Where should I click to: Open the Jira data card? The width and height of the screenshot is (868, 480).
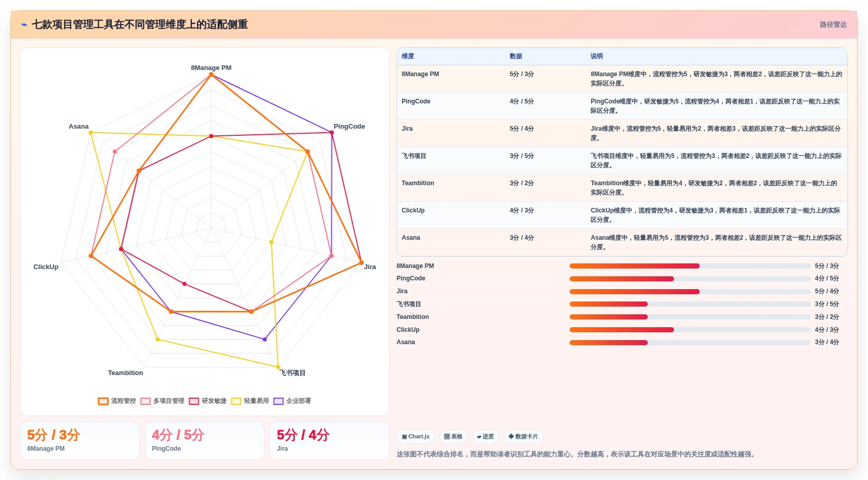pos(329,440)
